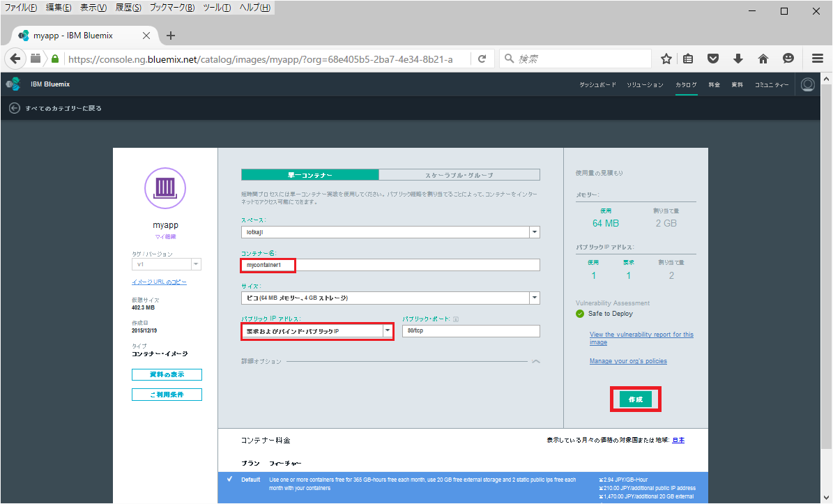Go to 料金 in the navigation
Screen dimensions: 833x504
[714, 85]
